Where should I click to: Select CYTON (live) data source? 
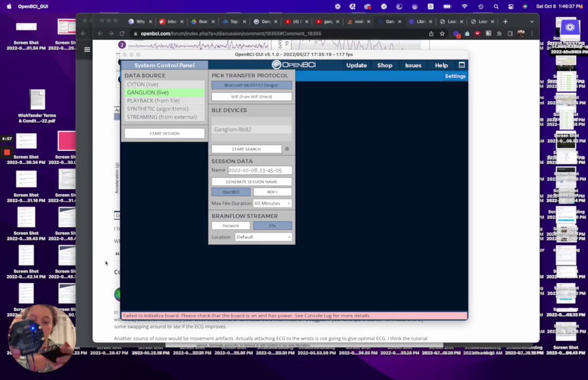click(x=165, y=84)
